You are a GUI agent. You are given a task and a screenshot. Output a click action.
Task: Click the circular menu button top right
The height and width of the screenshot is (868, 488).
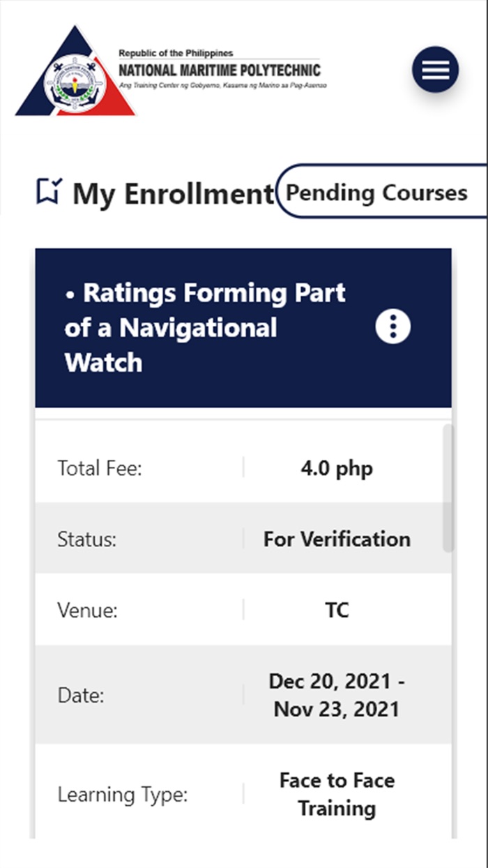tap(434, 70)
